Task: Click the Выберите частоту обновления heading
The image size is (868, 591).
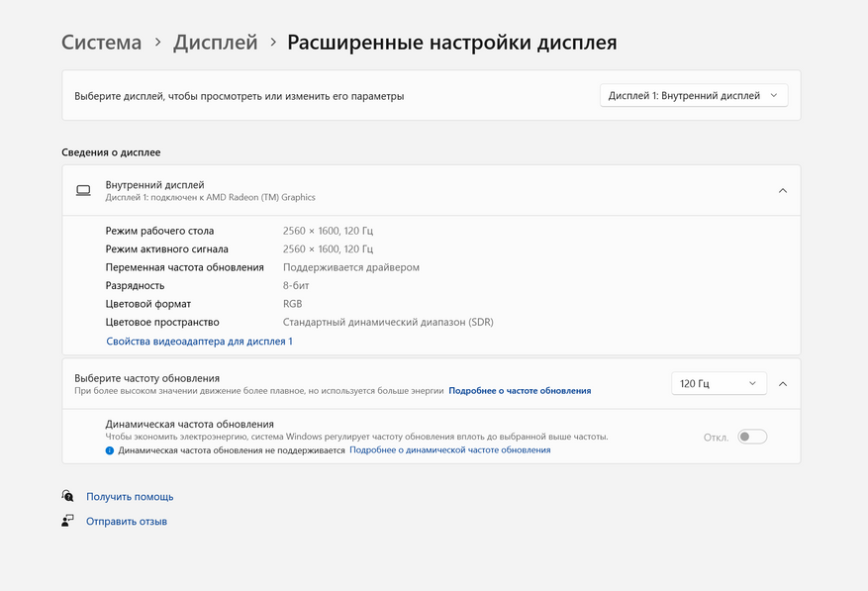Action: coord(147,378)
